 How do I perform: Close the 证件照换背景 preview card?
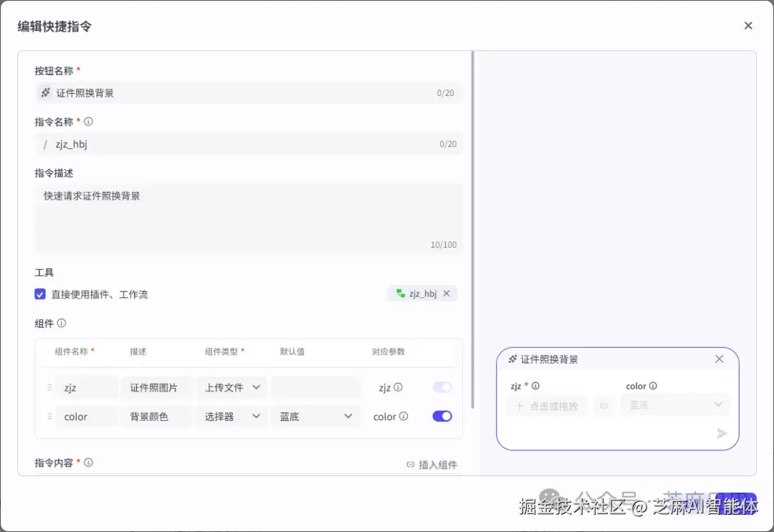pos(720,359)
